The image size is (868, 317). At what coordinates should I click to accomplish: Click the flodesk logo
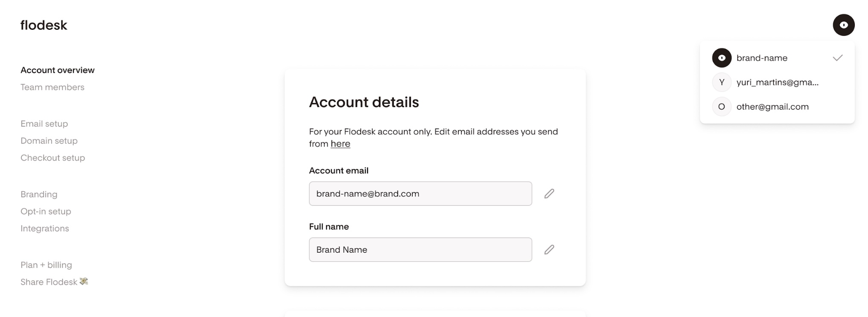pos(44,25)
